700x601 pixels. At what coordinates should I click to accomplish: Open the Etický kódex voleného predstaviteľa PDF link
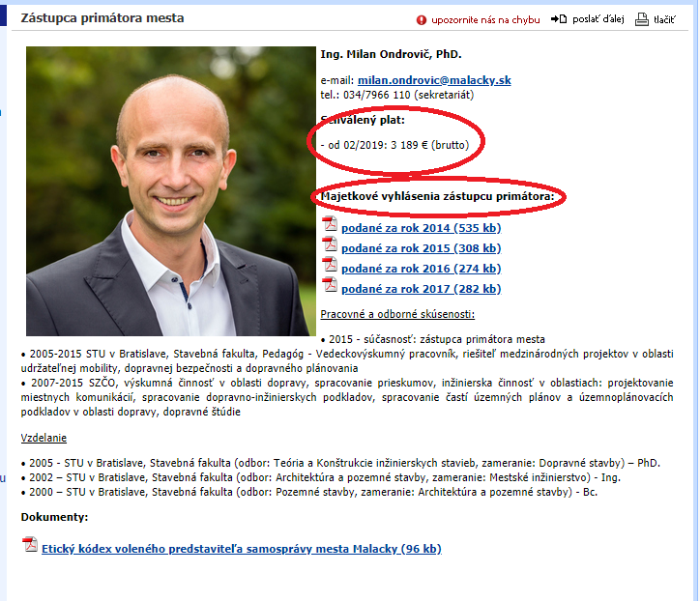[x=242, y=549]
